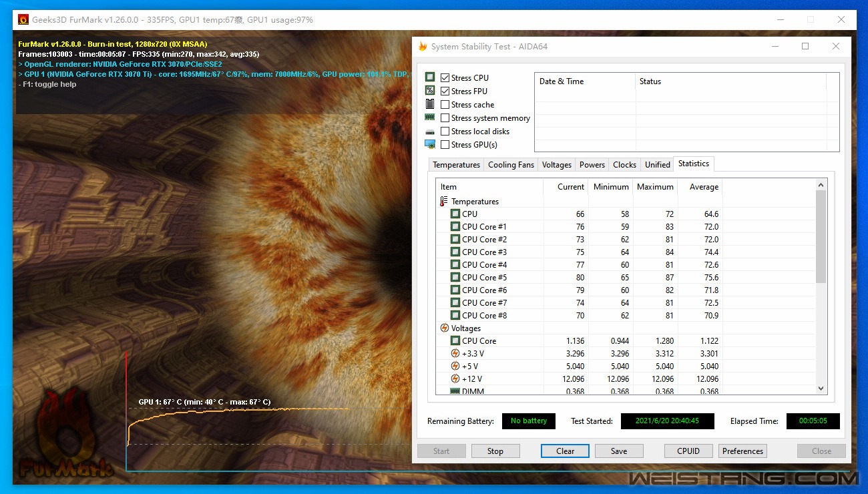Viewport: 868px width, 494px height.
Task: Click the chip icon in CPU Core #8 row
Action: (455, 315)
